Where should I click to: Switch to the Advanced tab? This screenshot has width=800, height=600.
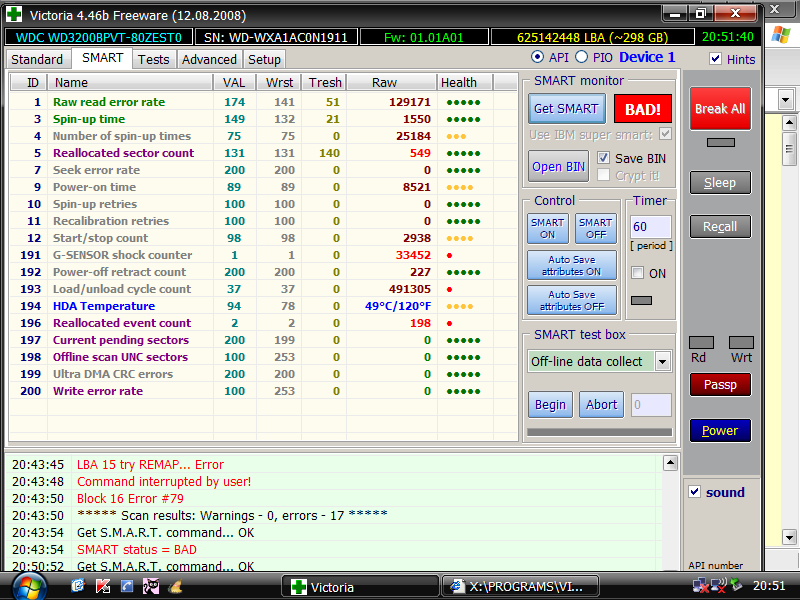[x=209, y=59]
